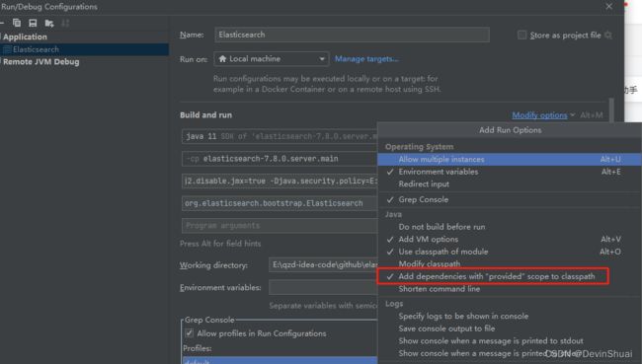Select Allow multiple instances option
Screen dimensions: 642x364
click(x=509, y=159)
